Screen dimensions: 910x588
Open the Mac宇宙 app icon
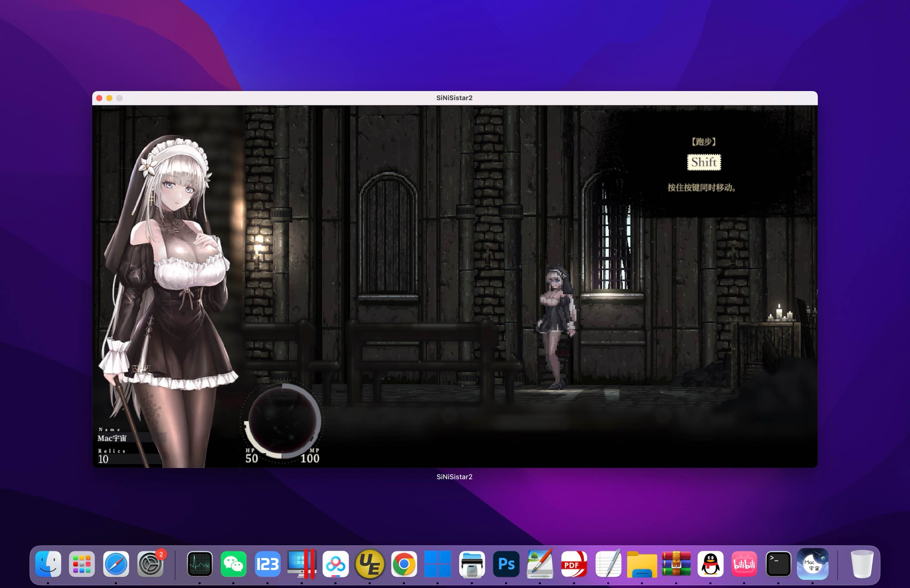(813, 564)
